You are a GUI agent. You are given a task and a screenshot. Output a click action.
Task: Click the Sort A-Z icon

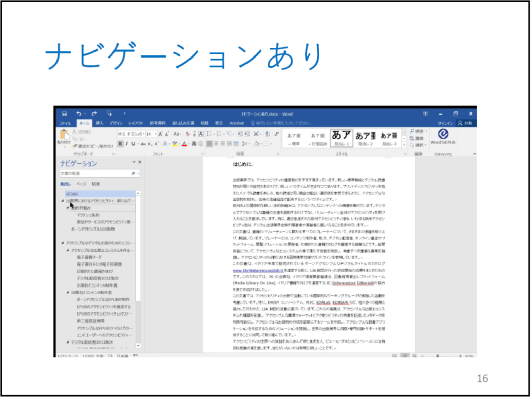268,134
